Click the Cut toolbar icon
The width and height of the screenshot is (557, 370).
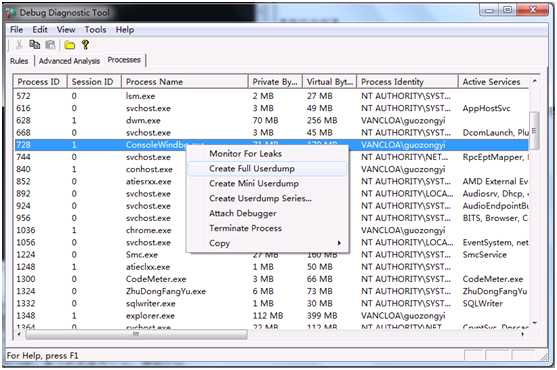[x=19, y=45]
